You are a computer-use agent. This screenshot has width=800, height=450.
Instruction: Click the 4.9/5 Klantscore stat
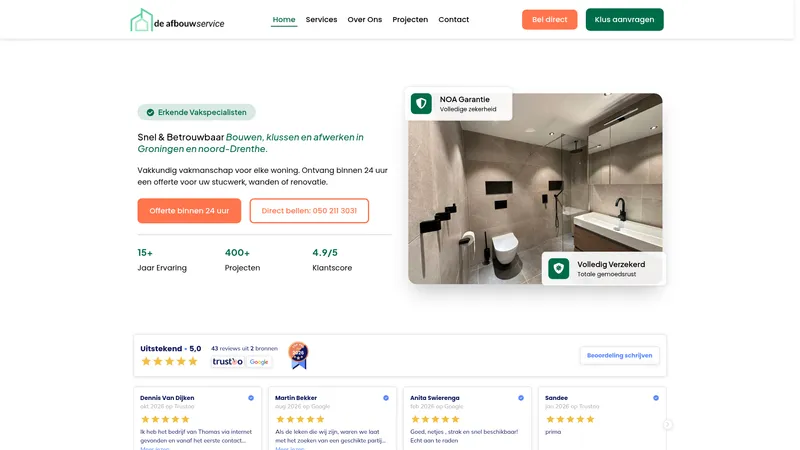pos(332,260)
